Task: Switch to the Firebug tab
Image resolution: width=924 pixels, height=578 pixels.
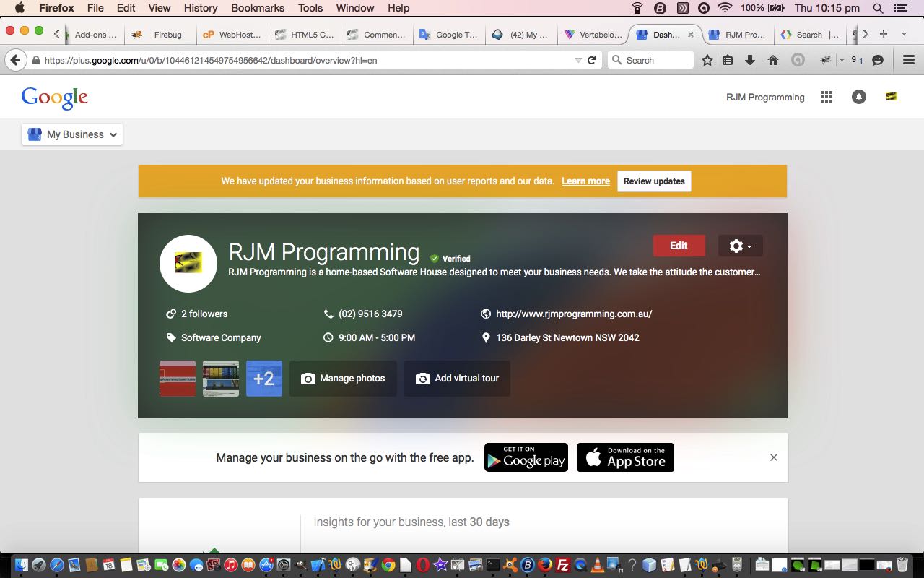Action: (x=160, y=35)
